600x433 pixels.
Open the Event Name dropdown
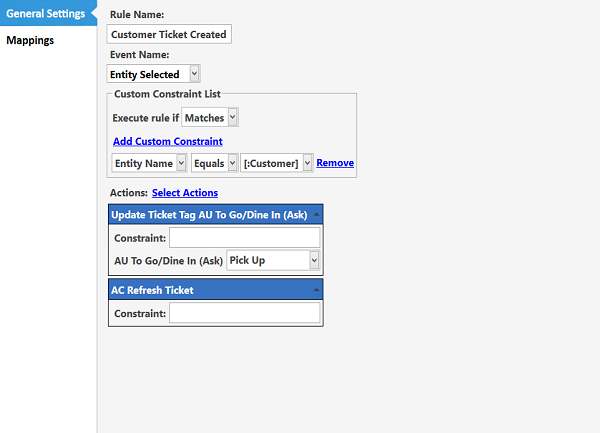(154, 74)
